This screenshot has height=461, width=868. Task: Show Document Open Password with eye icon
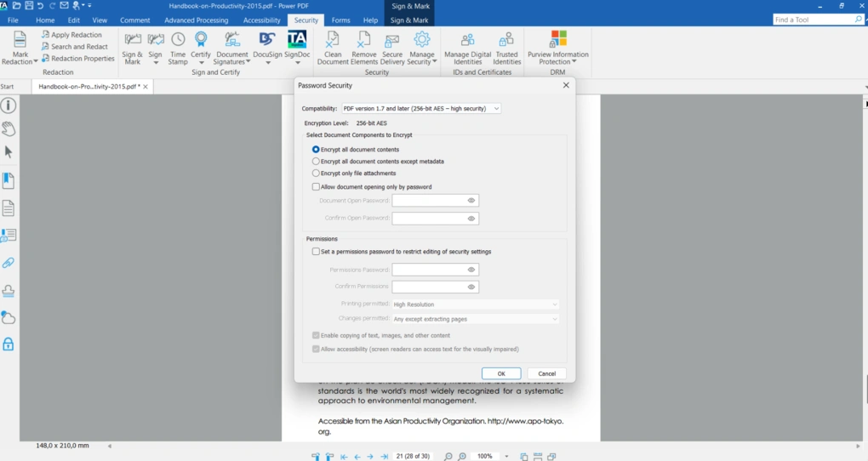[471, 201]
